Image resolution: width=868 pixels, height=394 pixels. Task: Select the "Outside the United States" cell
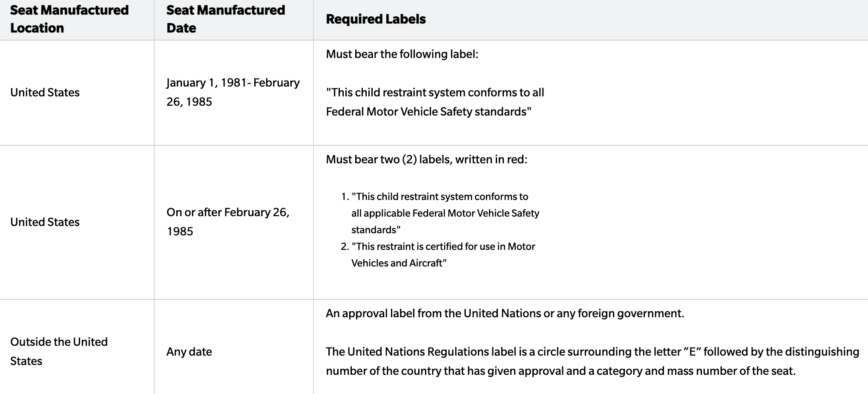[59, 351]
